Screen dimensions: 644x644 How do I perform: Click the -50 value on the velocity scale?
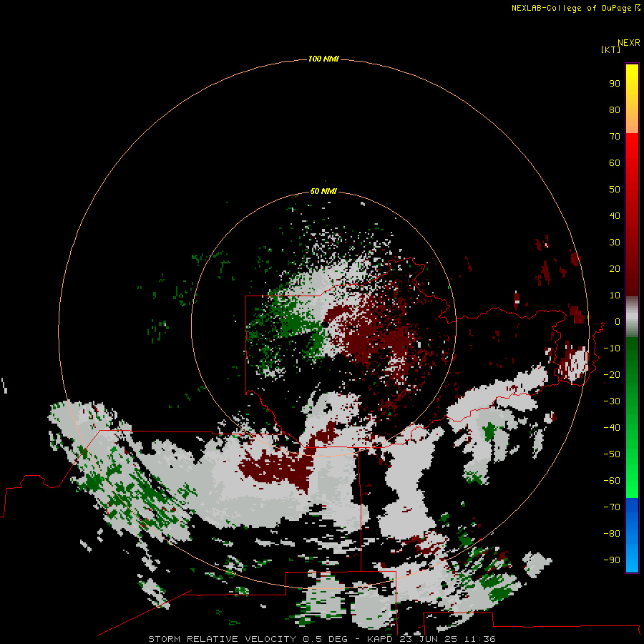click(612, 454)
